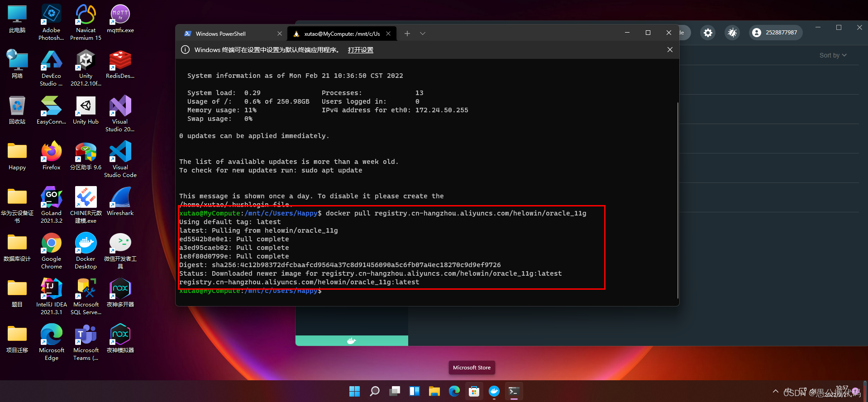This screenshot has height=402, width=868.
Task: Launch Wireshark desktop icon
Action: tap(120, 202)
